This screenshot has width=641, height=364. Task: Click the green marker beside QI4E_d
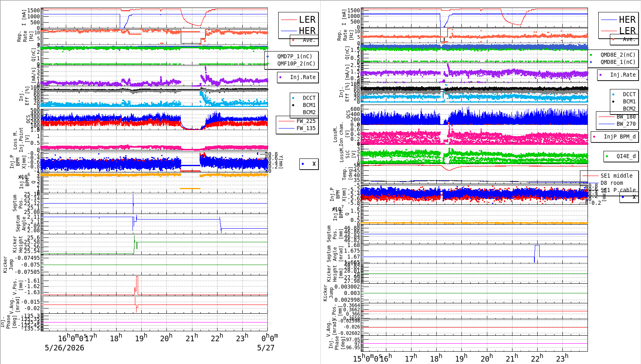607,156
